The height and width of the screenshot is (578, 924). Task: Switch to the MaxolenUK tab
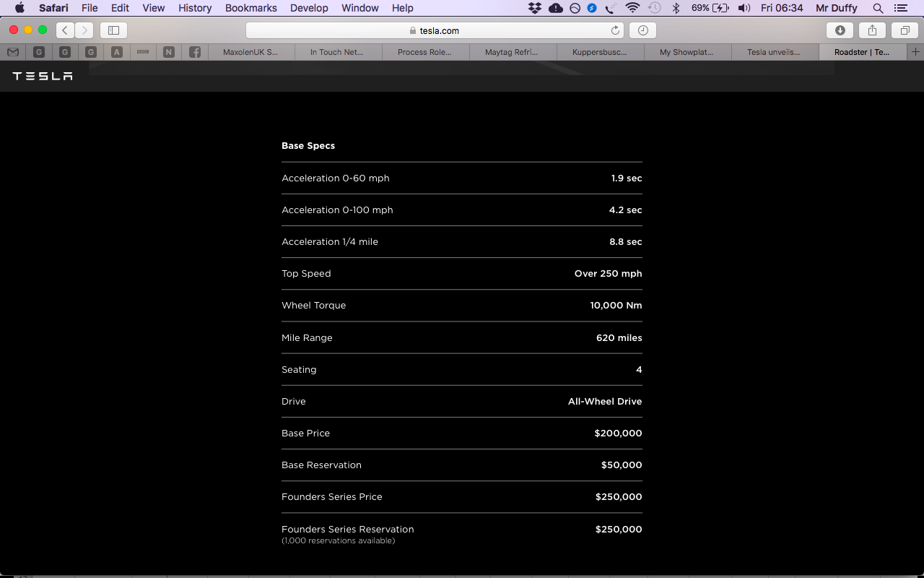click(251, 52)
